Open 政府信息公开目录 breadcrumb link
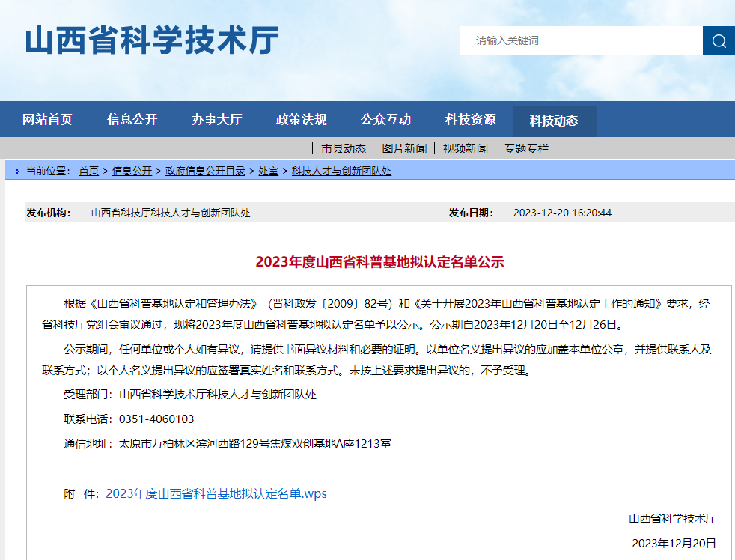Image resolution: width=735 pixels, height=560 pixels. pyautogui.click(x=205, y=171)
